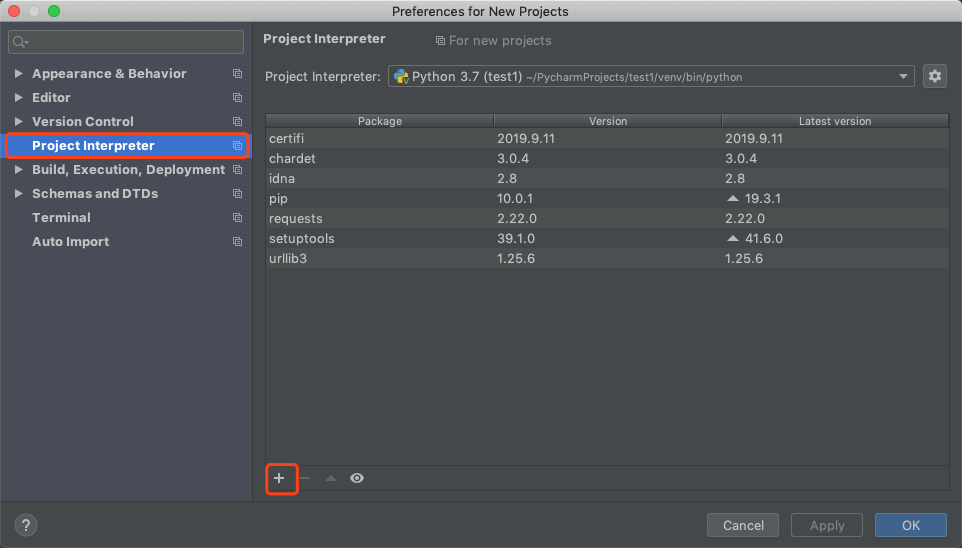The image size is (962, 548).
Task: Select the certifi package row
Action: pos(607,139)
